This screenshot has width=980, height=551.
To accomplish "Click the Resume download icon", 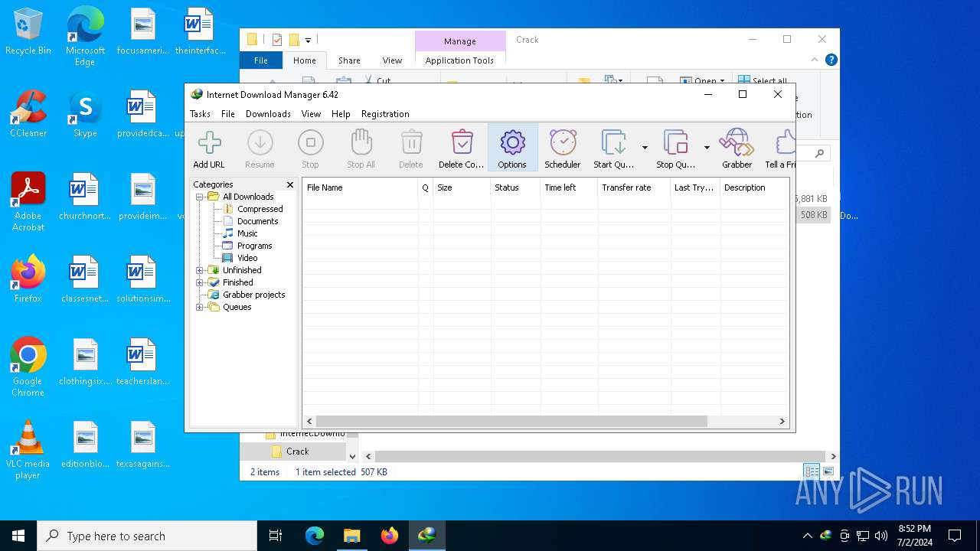I will coord(260,148).
